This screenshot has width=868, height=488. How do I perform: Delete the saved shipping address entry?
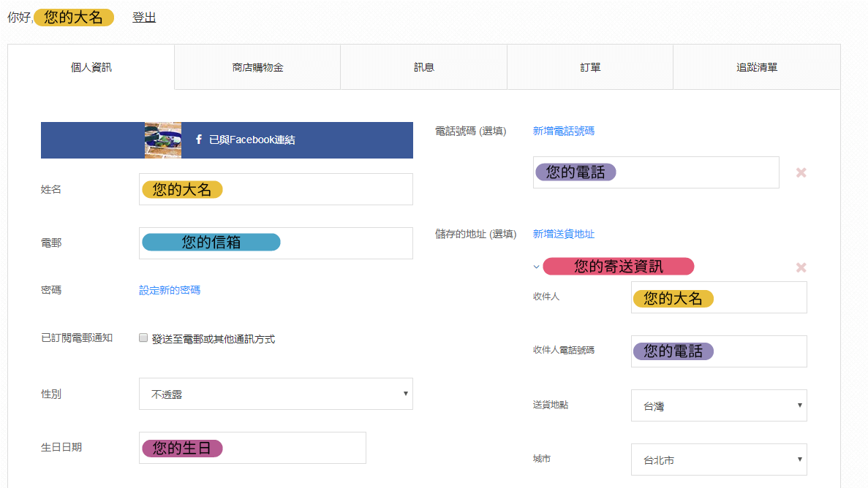click(x=801, y=267)
